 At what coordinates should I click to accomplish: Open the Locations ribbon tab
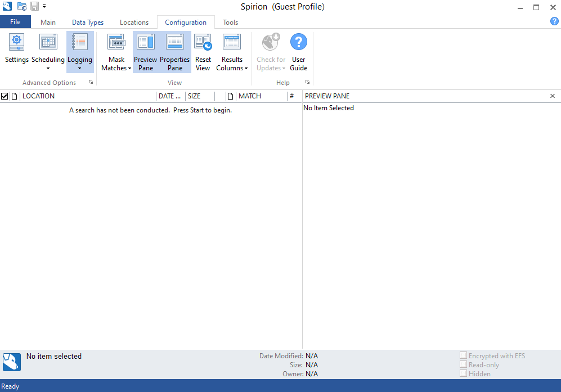pos(134,22)
